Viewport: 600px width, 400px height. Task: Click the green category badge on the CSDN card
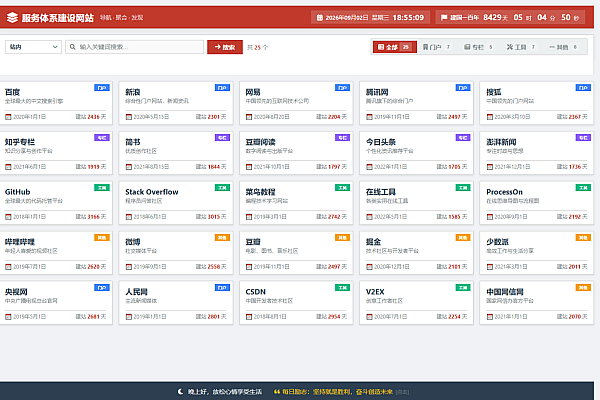342,287
